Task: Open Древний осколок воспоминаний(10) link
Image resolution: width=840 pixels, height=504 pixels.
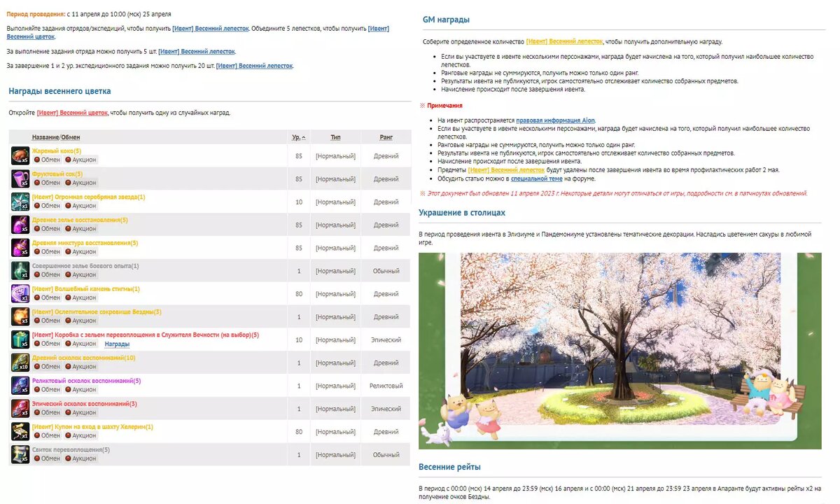Action: [x=84, y=358]
